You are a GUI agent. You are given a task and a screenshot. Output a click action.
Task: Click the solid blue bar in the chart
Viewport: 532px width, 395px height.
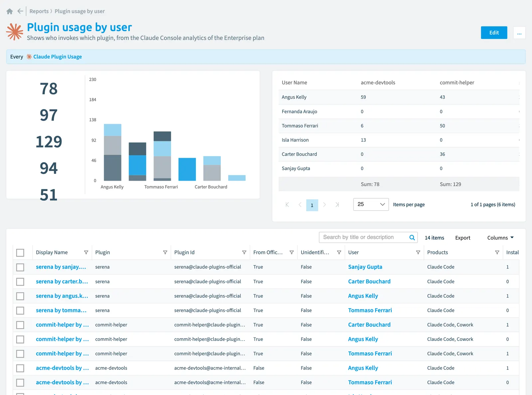click(187, 169)
